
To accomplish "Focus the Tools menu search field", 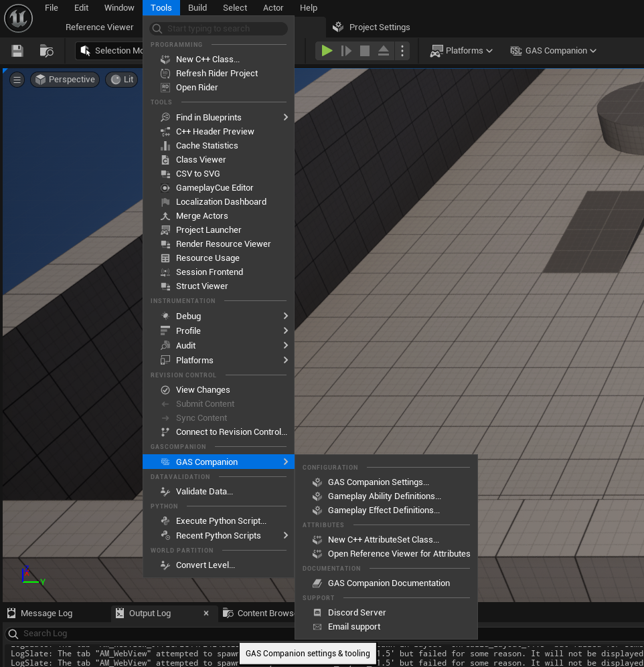I will click(x=219, y=29).
